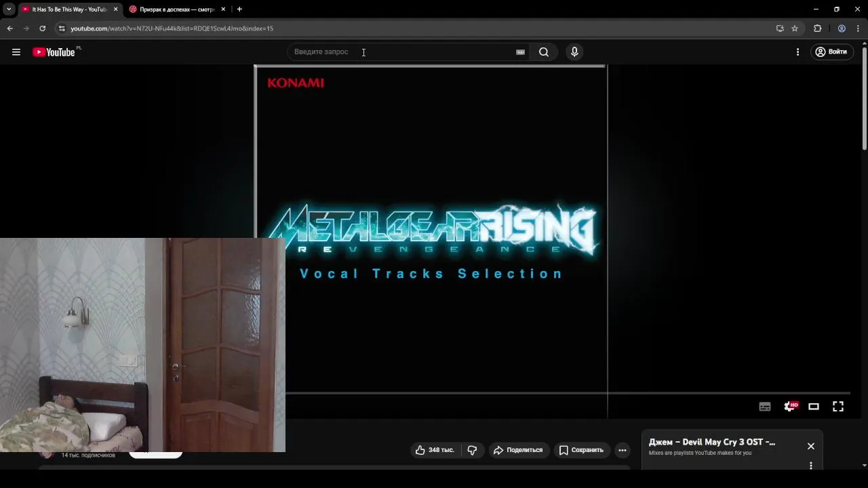The image size is (868, 488).
Task: Click the search magnifier button
Action: 544,52
